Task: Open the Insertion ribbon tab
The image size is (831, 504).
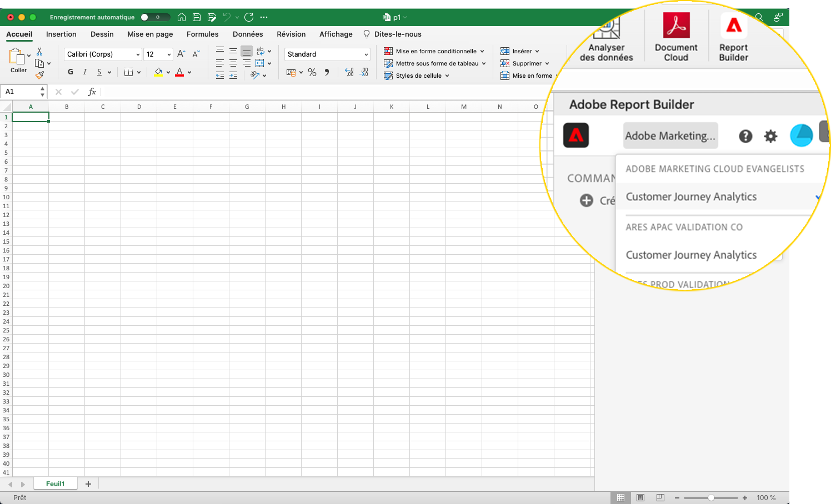Action: click(x=61, y=34)
